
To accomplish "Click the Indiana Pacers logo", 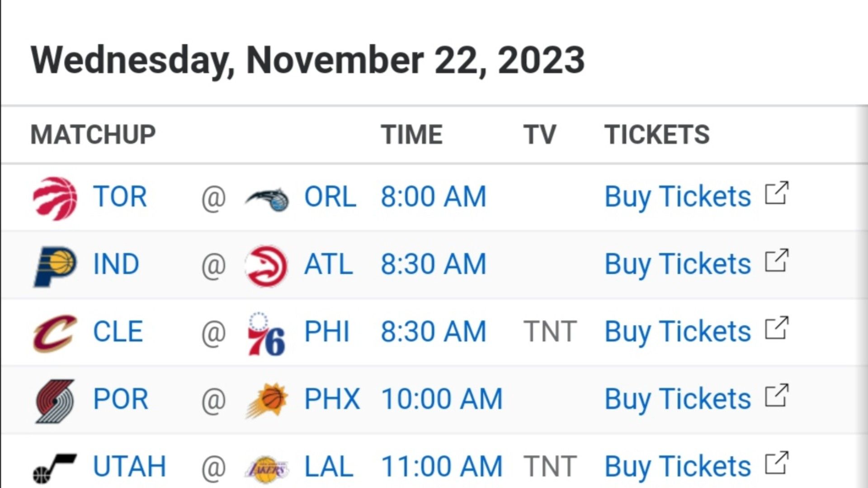I will [x=55, y=266].
